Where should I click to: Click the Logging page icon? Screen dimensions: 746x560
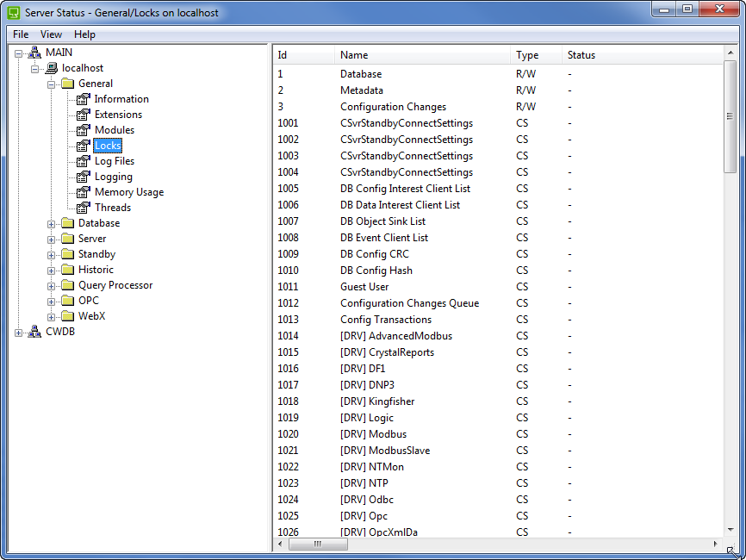tap(84, 177)
